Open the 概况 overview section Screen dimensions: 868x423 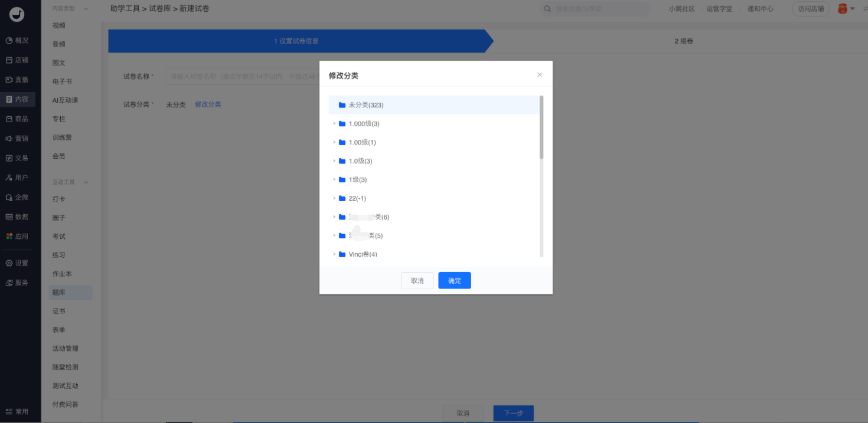pyautogui.click(x=17, y=41)
